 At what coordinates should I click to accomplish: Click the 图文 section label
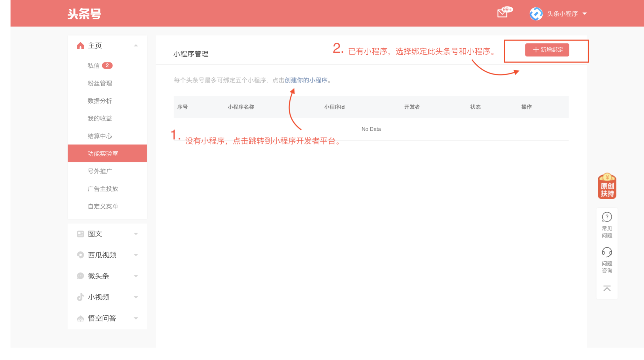point(95,234)
